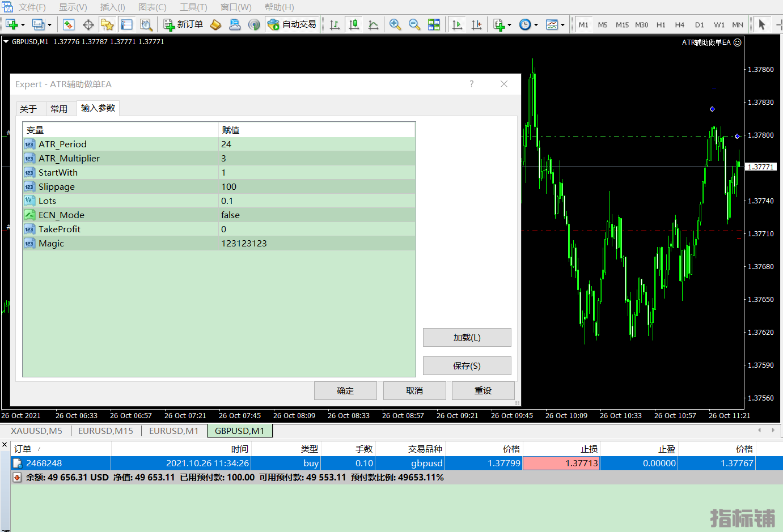Open MetaEditor with the yellow book icon
Screen dimensions: 783x532
215,24
